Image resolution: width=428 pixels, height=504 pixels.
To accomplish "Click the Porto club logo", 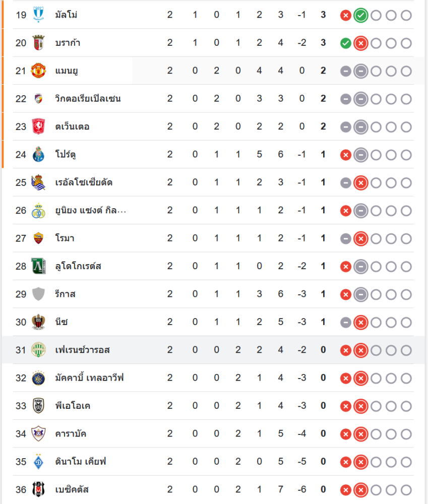I will click(x=38, y=154).
